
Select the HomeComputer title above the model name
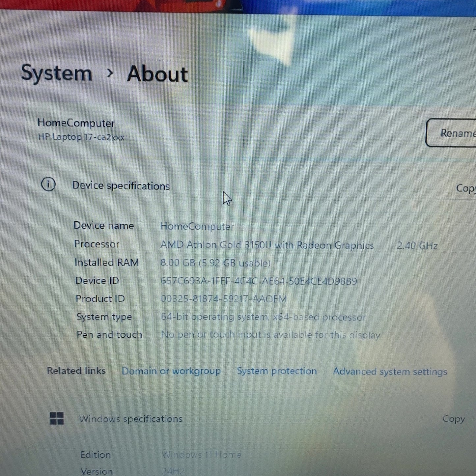(x=76, y=123)
